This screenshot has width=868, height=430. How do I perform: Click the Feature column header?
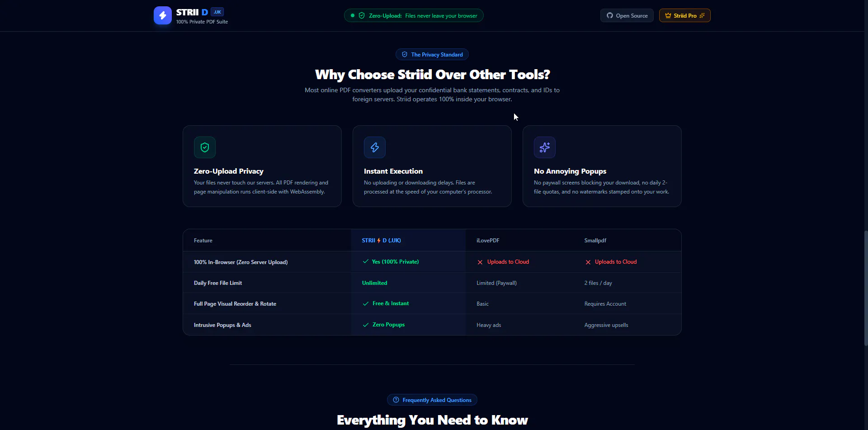[x=203, y=241]
